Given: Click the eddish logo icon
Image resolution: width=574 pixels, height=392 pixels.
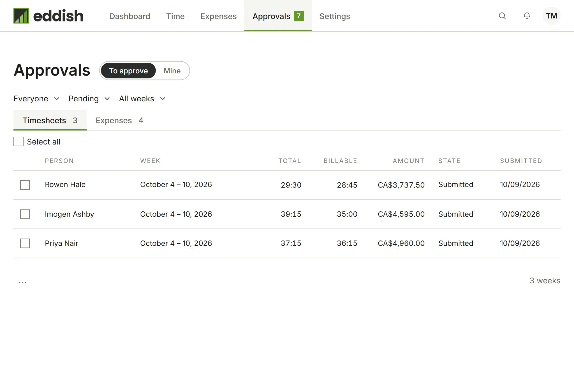Looking at the screenshot, I should point(21,16).
